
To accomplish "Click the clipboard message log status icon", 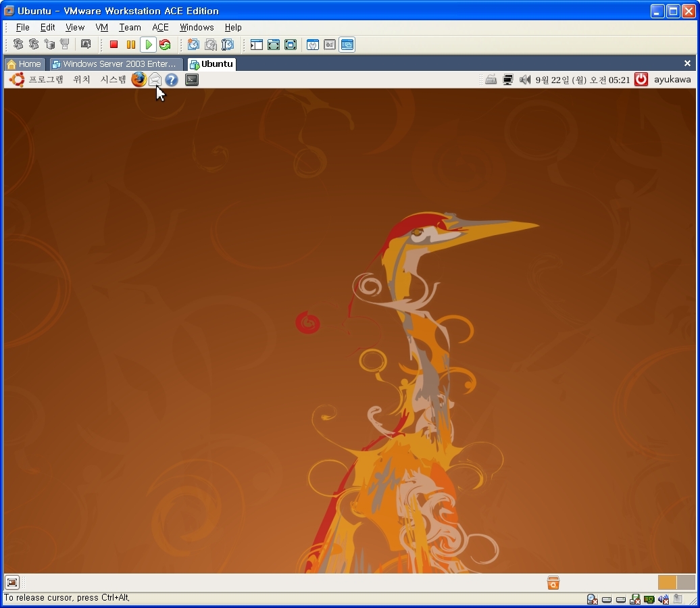I will tap(678, 599).
